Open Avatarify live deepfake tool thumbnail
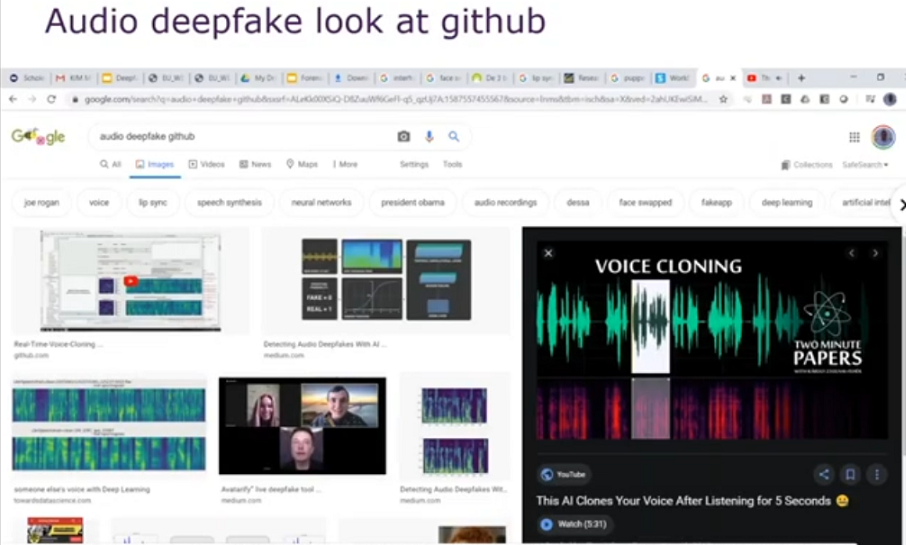Image resolution: width=906 pixels, height=545 pixels. 302,426
